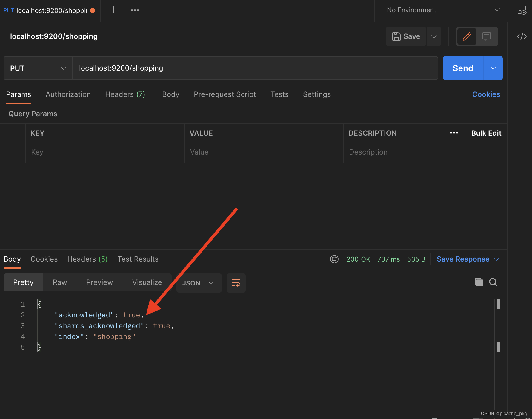The height and width of the screenshot is (419, 532).
Task: Open query params column options menu
Action: (x=454, y=133)
